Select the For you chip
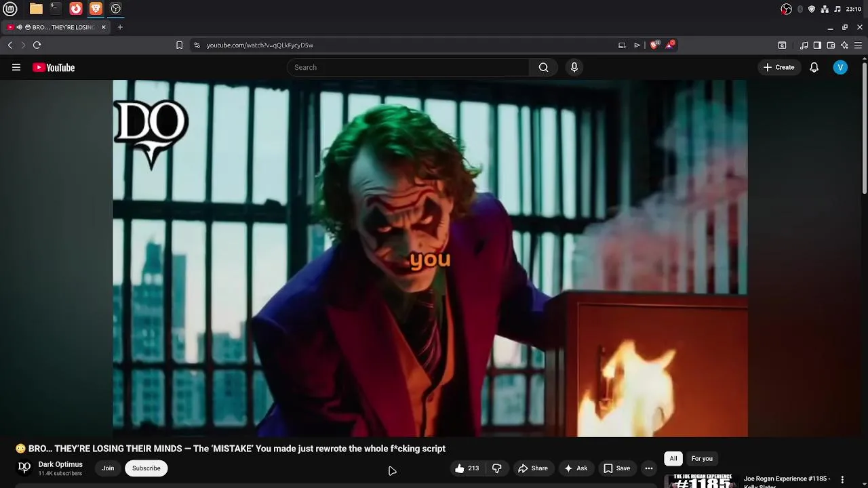 click(702, 459)
